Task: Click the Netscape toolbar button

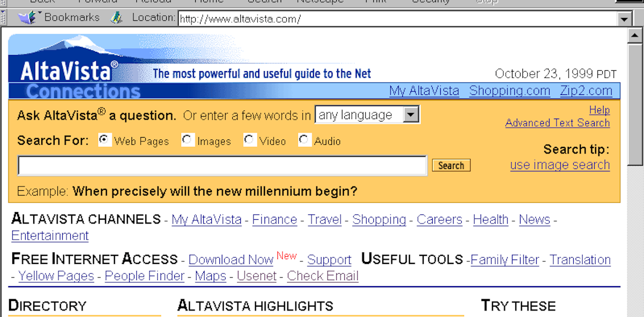Action: (320, 2)
